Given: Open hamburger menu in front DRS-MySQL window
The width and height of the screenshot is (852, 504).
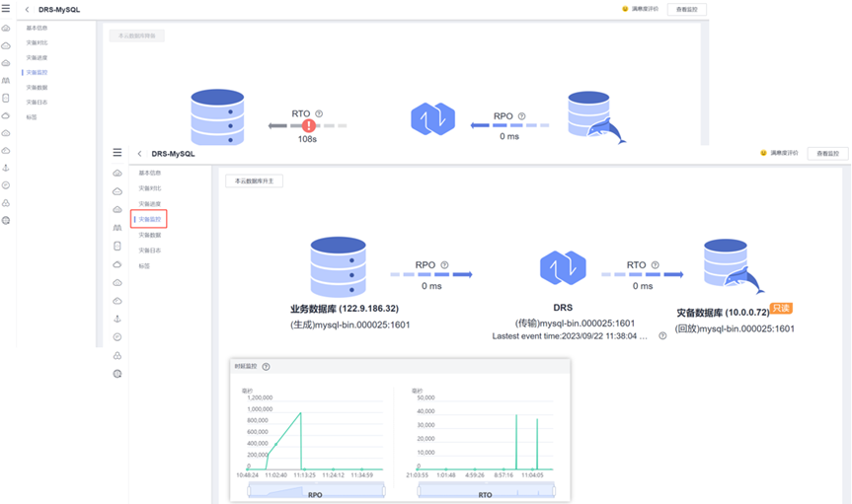Looking at the screenshot, I should click(117, 153).
